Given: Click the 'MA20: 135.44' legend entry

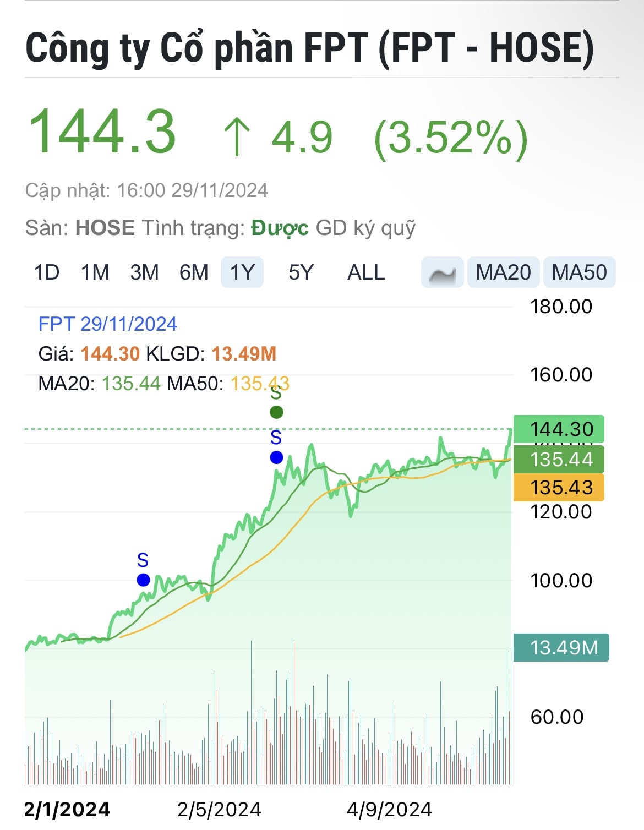Looking at the screenshot, I should click(x=100, y=384).
